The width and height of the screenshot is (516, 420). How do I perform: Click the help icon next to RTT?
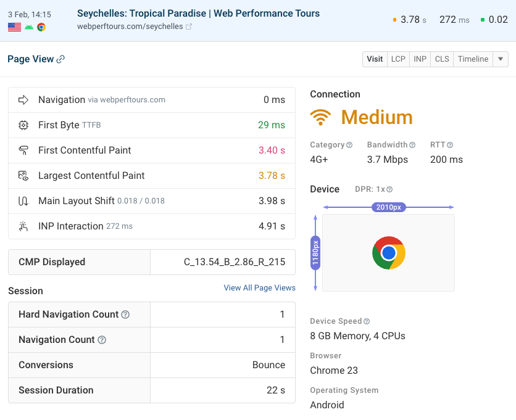pyautogui.click(x=450, y=145)
